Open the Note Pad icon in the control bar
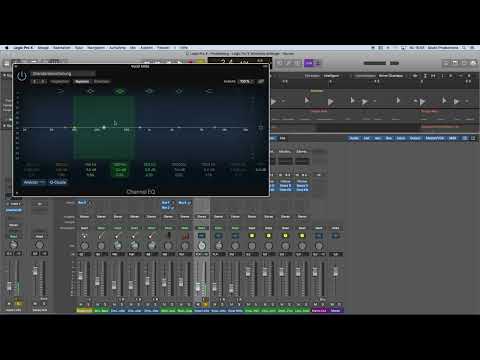 (x=455, y=63)
